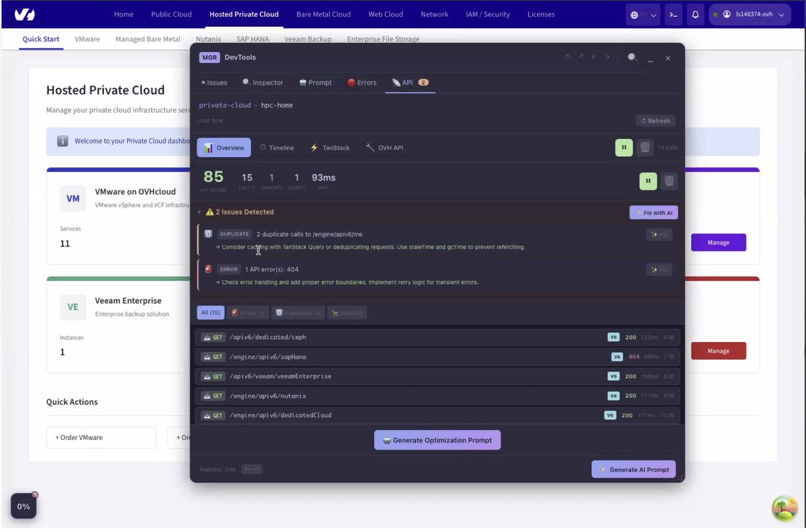Open the Issues tab in DevTools
Image resolution: width=806 pixels, height=532 pixels.
(214, 83)
